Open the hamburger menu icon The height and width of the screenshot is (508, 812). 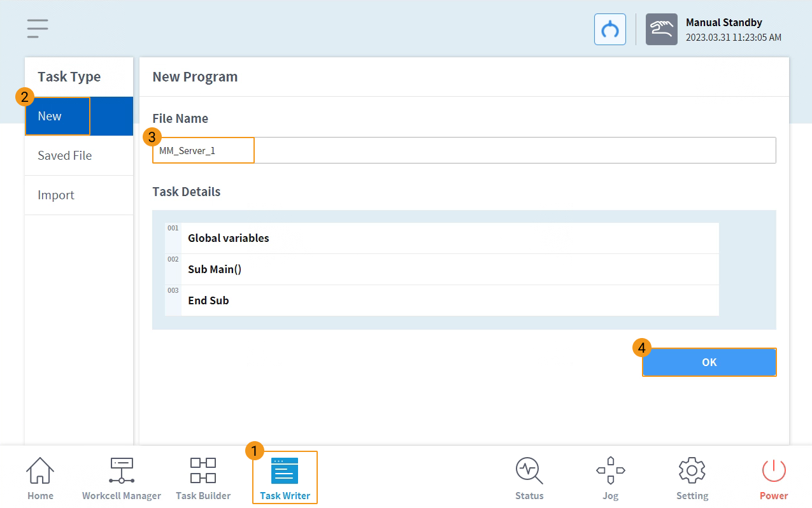38,29
